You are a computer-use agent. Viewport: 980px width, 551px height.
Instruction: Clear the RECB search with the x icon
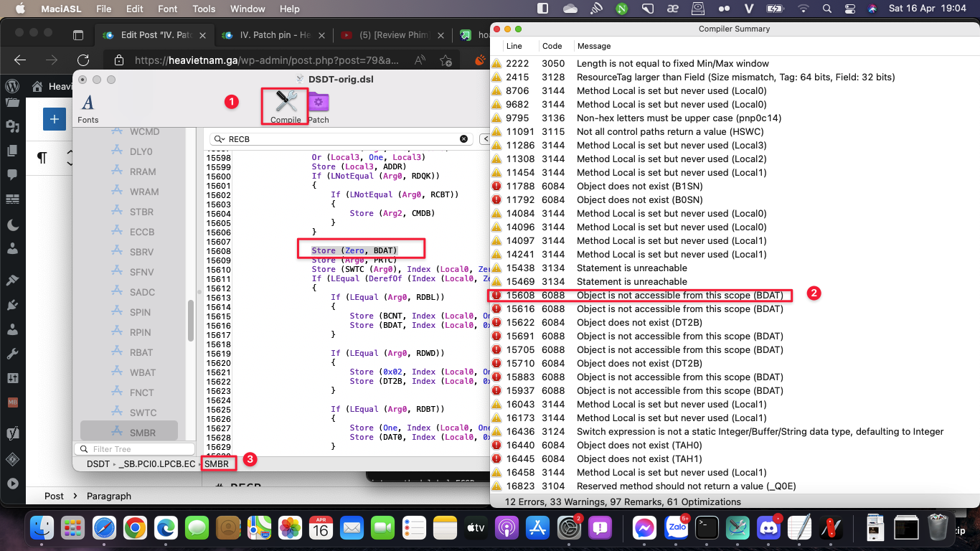point(463,138)
